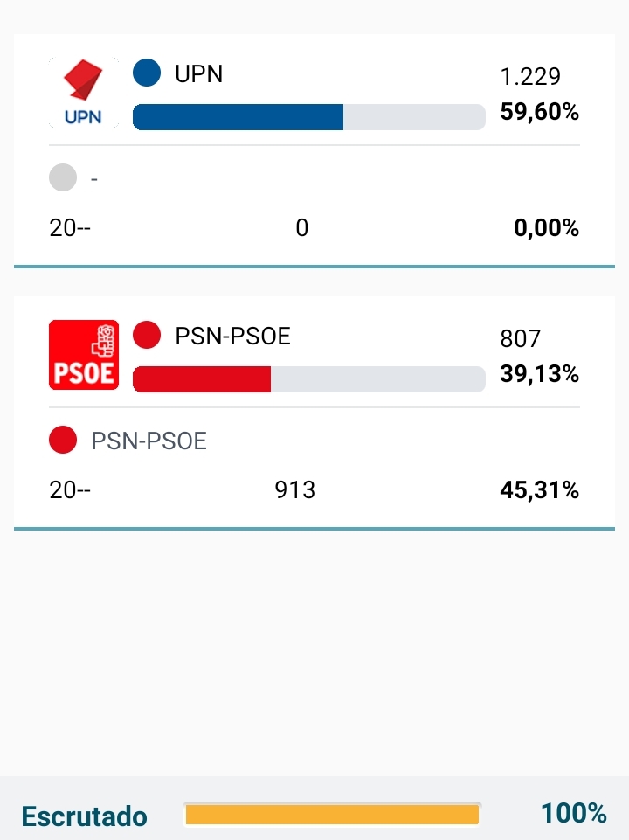Click the UPN 59,60% percentage
This screenshot has height=840, width=629.
(x=539, y=113)
